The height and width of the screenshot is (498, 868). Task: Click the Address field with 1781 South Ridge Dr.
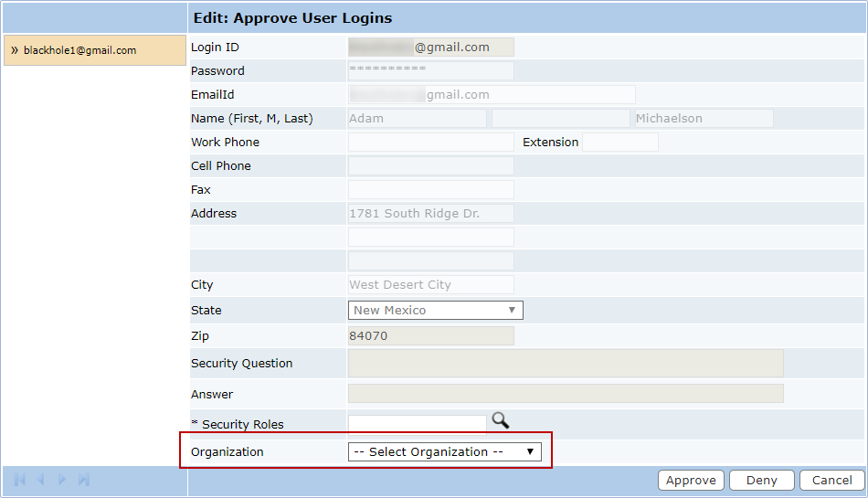[430, 214]
